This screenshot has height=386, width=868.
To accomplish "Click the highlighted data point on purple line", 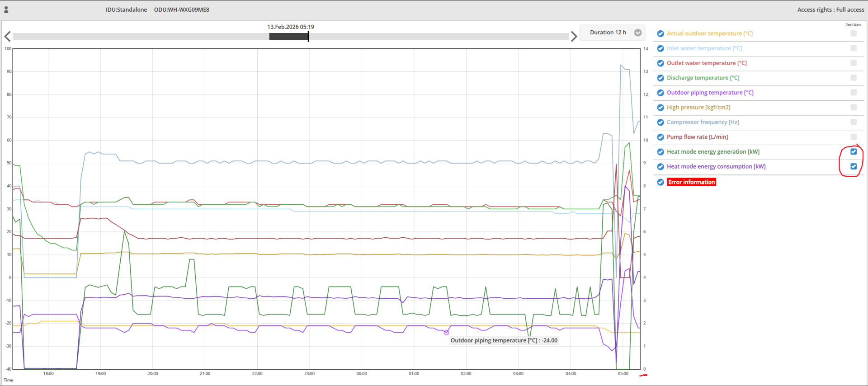I will click(446, 333).
